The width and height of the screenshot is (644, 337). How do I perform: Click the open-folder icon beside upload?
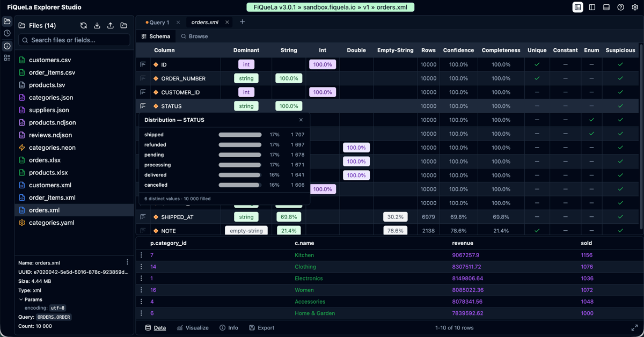[x=124, y=25]
